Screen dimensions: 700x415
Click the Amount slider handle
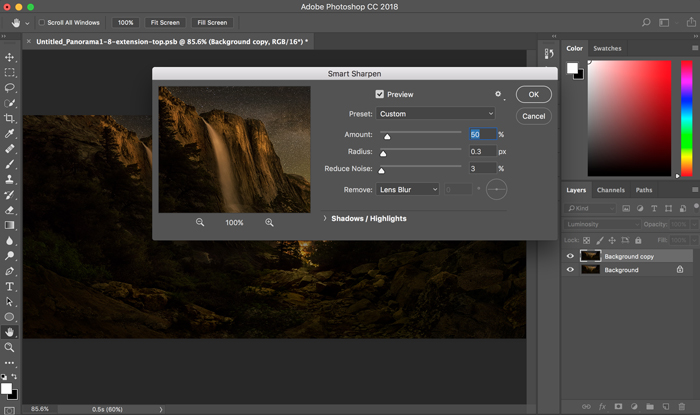point(387,136)
